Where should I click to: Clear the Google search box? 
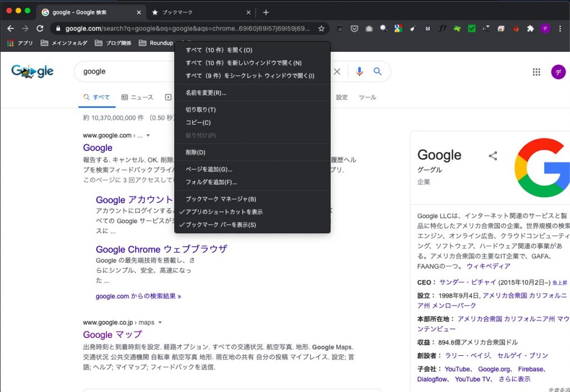tap(337, 72)
